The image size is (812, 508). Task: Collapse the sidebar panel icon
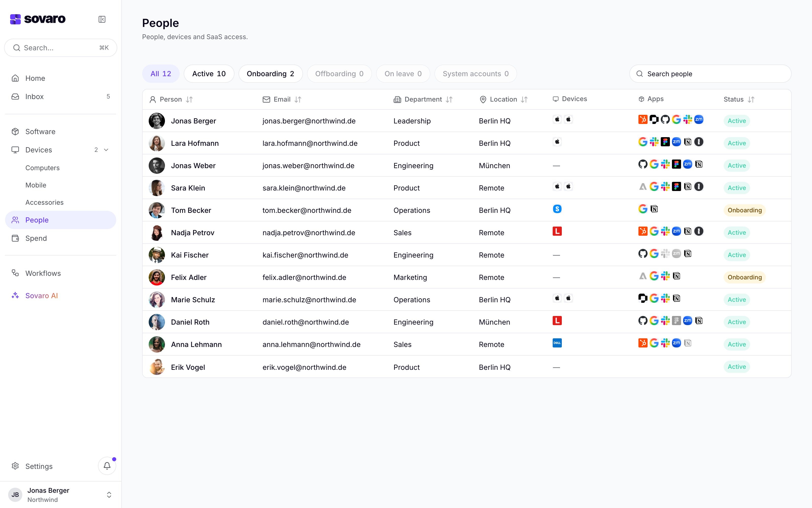point(102,19)
